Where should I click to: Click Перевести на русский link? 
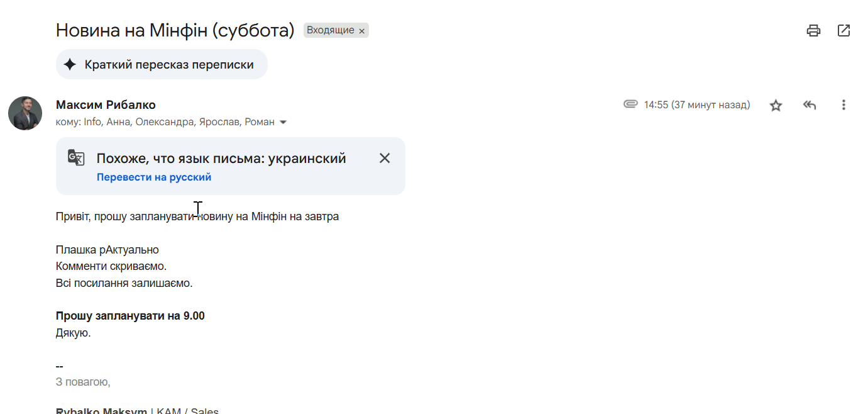click(154, 177)
